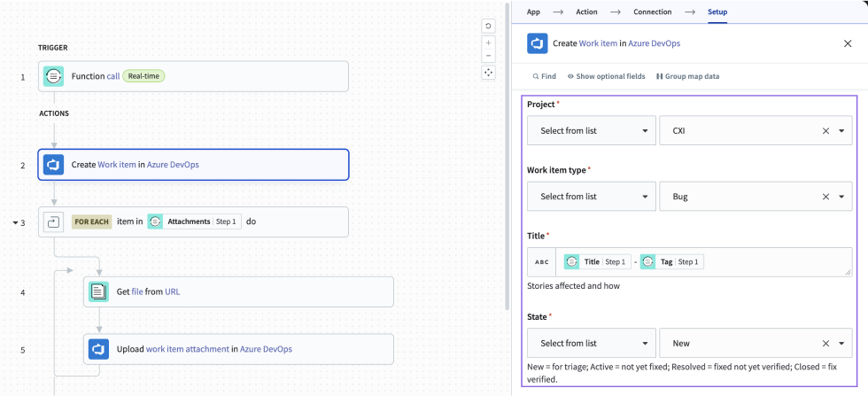
Task: Click Azure DevOps logo in panel header
Action: pyautogui.click(x=537, y=43)
